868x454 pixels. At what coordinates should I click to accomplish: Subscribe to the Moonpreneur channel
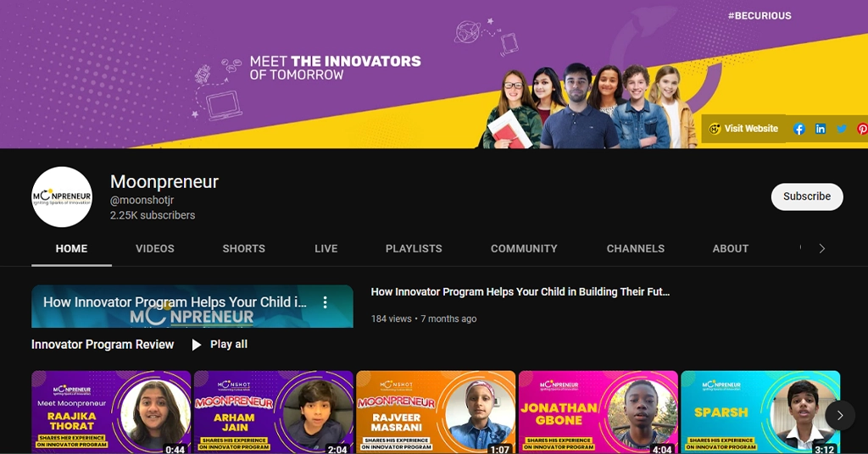[x=807, y=197]
